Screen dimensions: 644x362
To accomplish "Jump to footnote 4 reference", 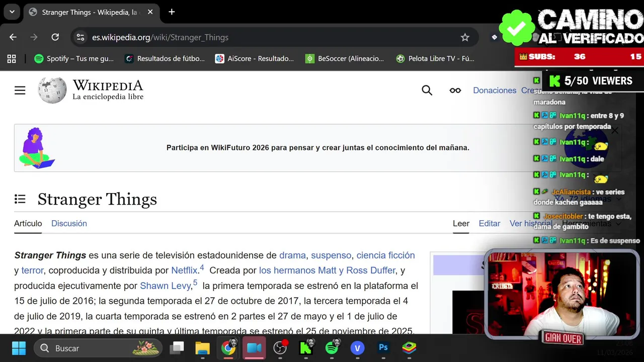I will pos(202,267).
